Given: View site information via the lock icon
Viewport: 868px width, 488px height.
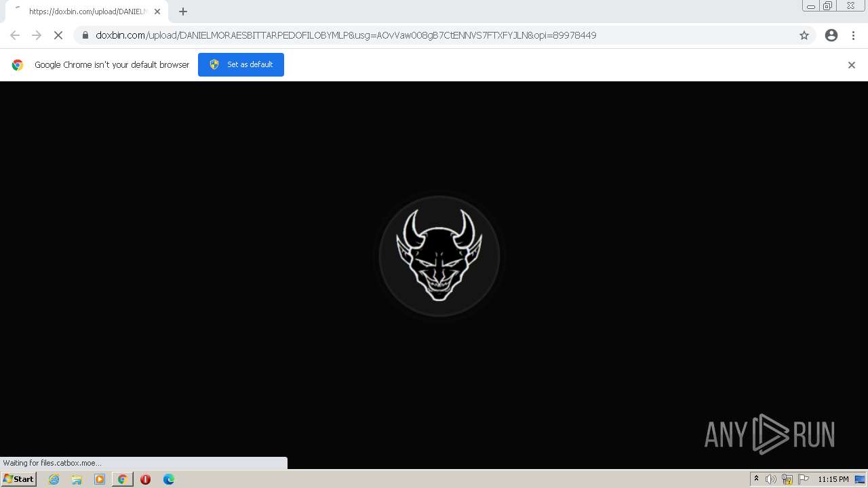Looking at the screenshot, I should (x=85, y=35).
